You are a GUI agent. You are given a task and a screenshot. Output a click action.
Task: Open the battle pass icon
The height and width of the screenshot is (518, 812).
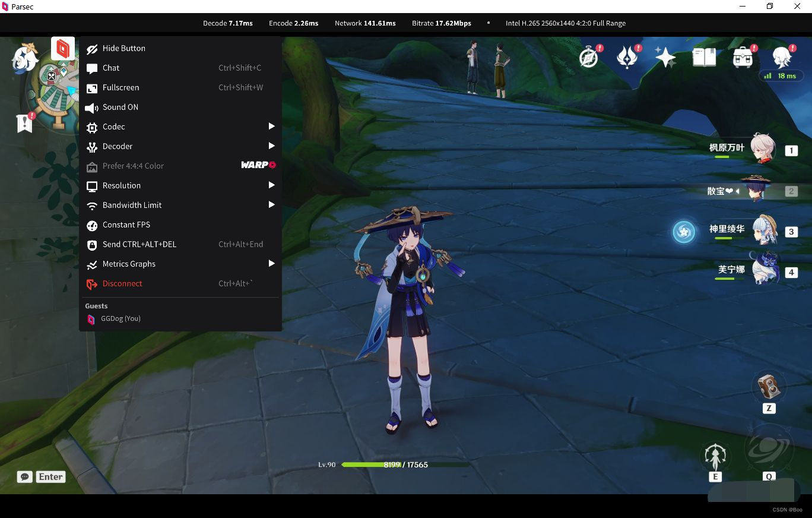click(627, 58)
